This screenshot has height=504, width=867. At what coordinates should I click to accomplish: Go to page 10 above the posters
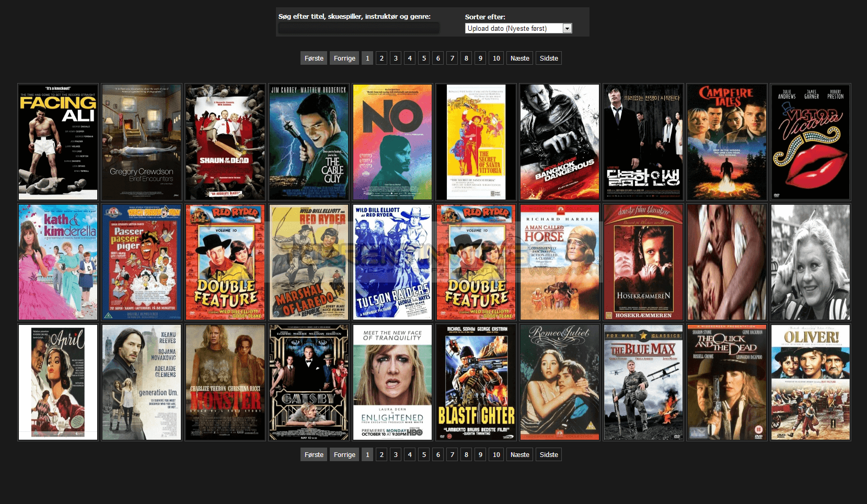coord(496,58)
